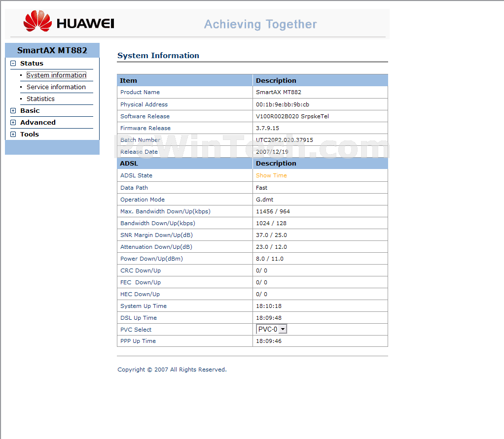This screenshot has height=439, width=504.
Task: Click the CRC Down/Up row label
Action: pyautogui.click(x=141, y=271)
